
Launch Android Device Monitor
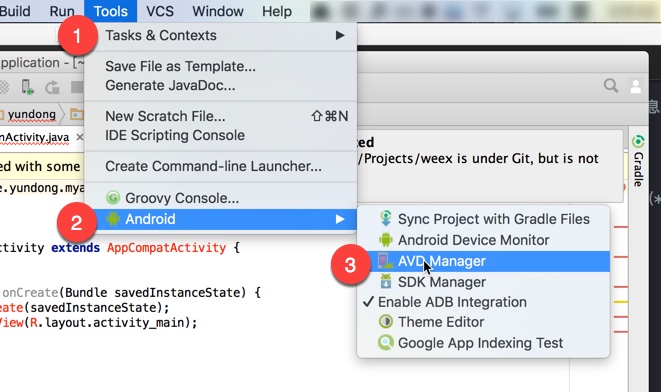(x=483, y=240)
